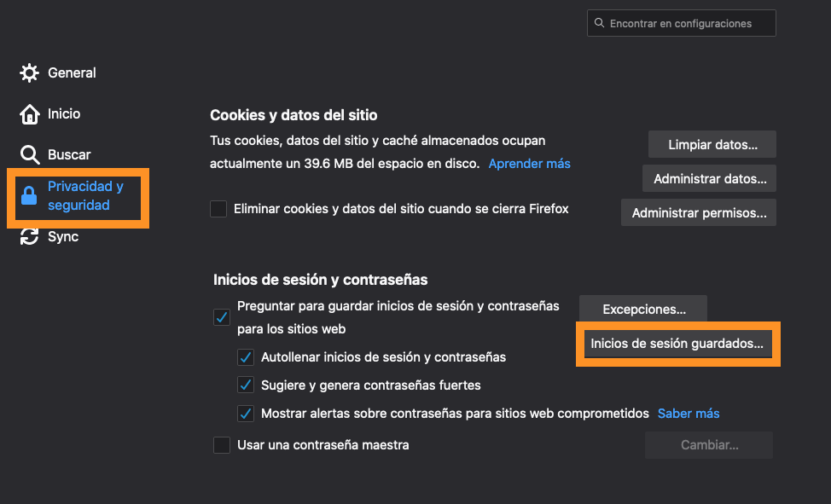Toggle alertas sobre contraseñas comprometidas checkbox
The height and width of the screenshot is (504, 831).
tap(246, 414)
